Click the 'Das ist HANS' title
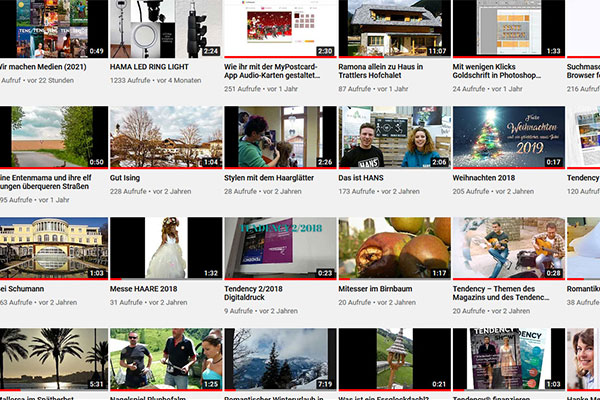 pos(361,178)
